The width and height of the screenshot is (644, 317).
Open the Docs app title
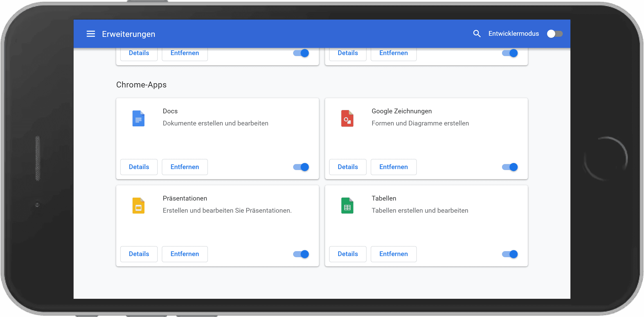click(x=170, y=111)
